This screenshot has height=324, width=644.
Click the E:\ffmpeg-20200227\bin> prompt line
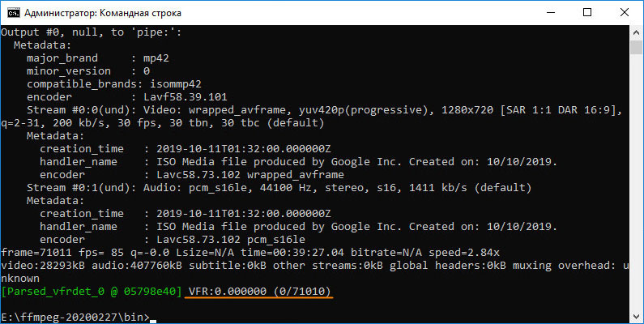[x=75, y=317]
